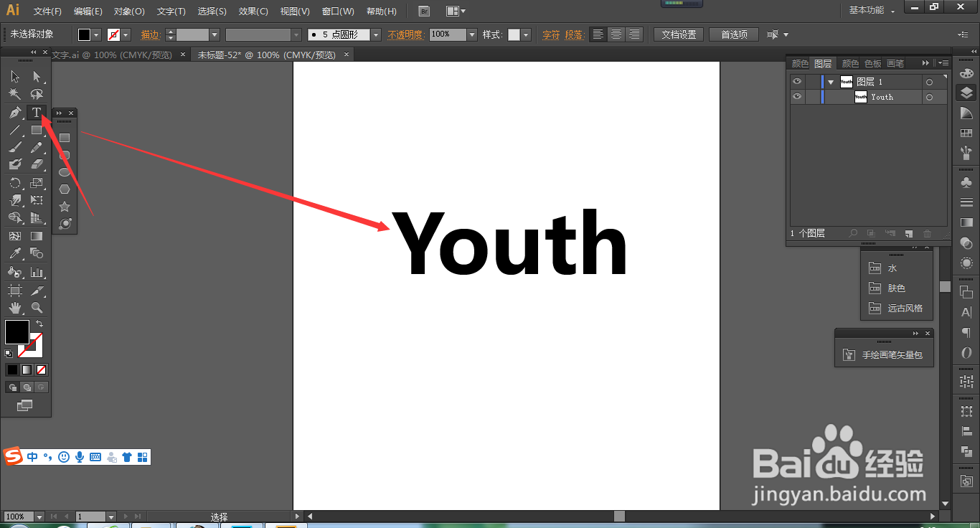Choose the Star shape in flyout
Image resolution: width=980 pixels, height=528 pixels.
[65, 207]
